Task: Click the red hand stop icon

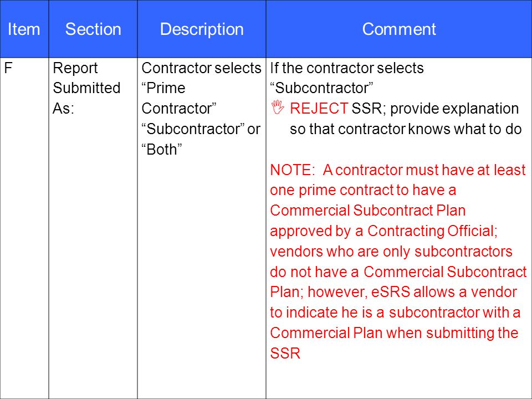Action: [278, 107]
